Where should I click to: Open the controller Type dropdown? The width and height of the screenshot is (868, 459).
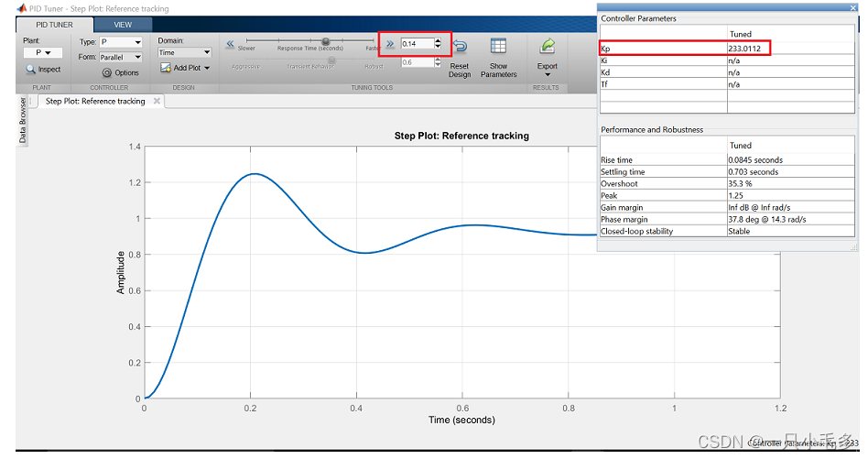[121, 42]
